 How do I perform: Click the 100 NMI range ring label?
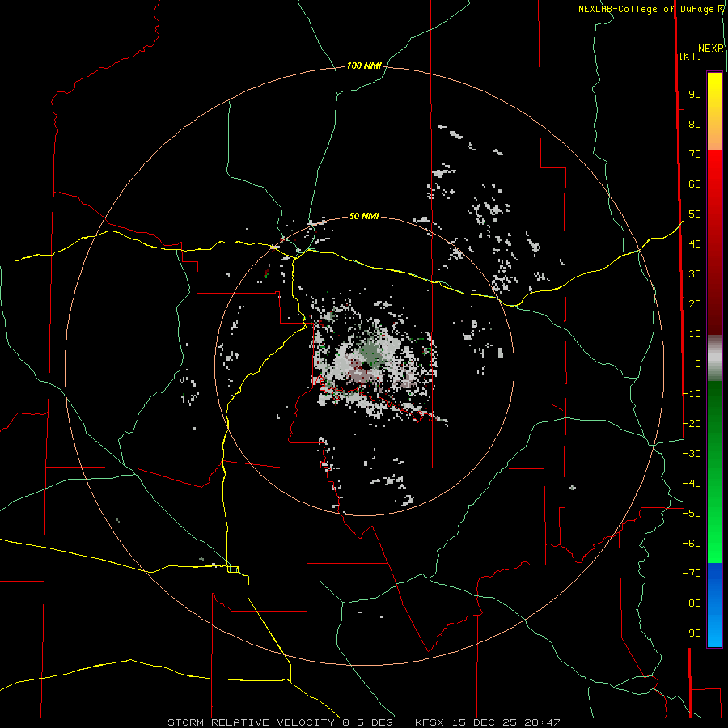(x=364, y=66)
